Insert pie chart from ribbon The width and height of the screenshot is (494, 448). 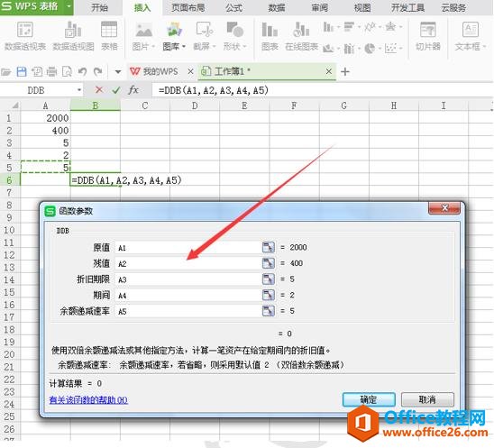370,49
